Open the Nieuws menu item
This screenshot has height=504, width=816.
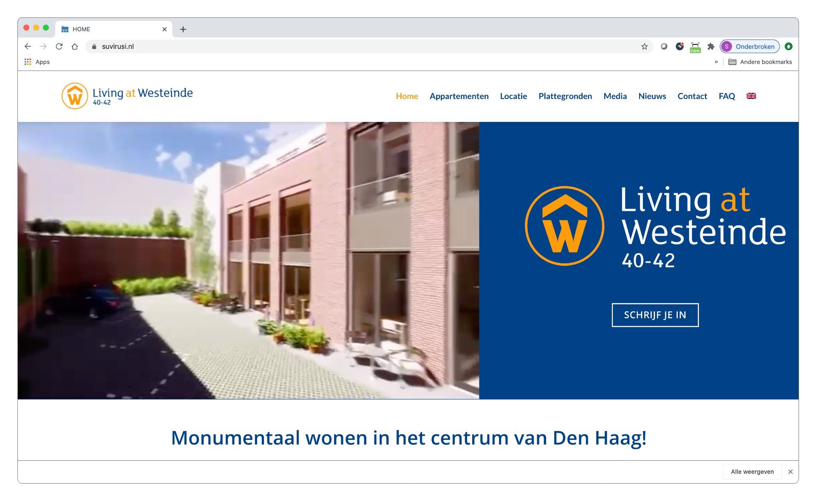[x=652, y=96]
